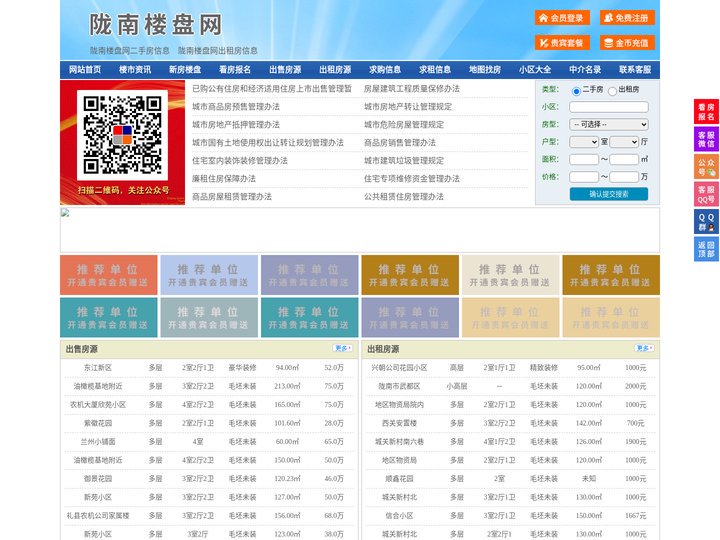Open the 城关新村南六巷 rental listing

pyautogui.click(x=399, y=442)
